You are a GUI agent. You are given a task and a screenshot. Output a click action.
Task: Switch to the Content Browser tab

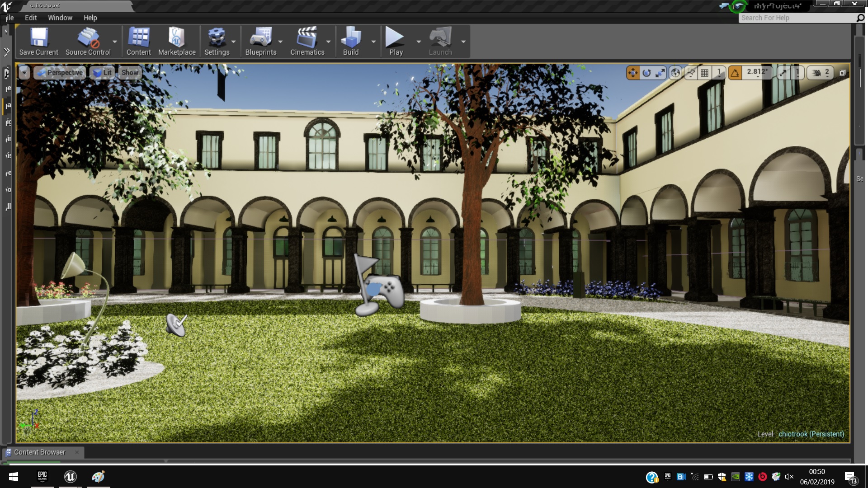(39, 452)
